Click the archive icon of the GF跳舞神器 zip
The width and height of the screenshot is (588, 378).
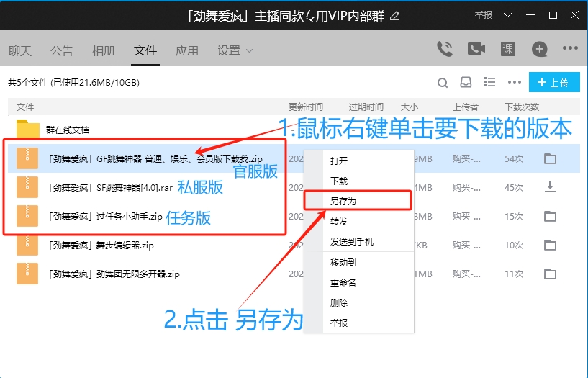tap(27, 158)
